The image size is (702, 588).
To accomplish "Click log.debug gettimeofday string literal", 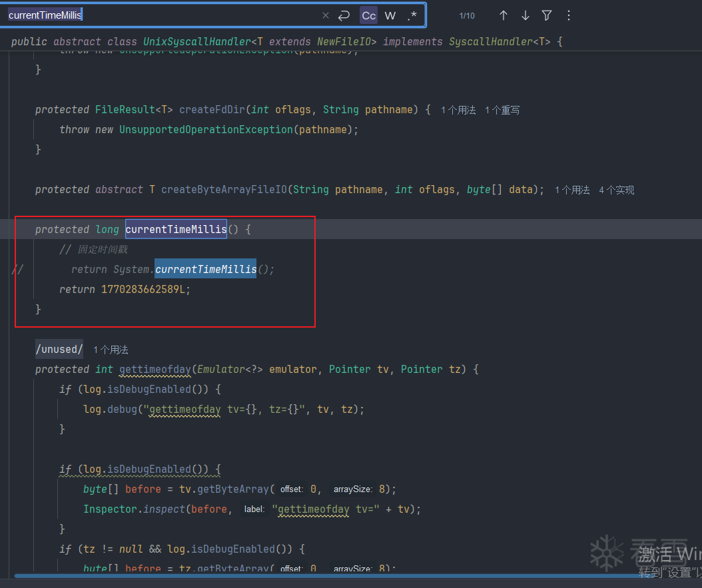I will 224,410.
